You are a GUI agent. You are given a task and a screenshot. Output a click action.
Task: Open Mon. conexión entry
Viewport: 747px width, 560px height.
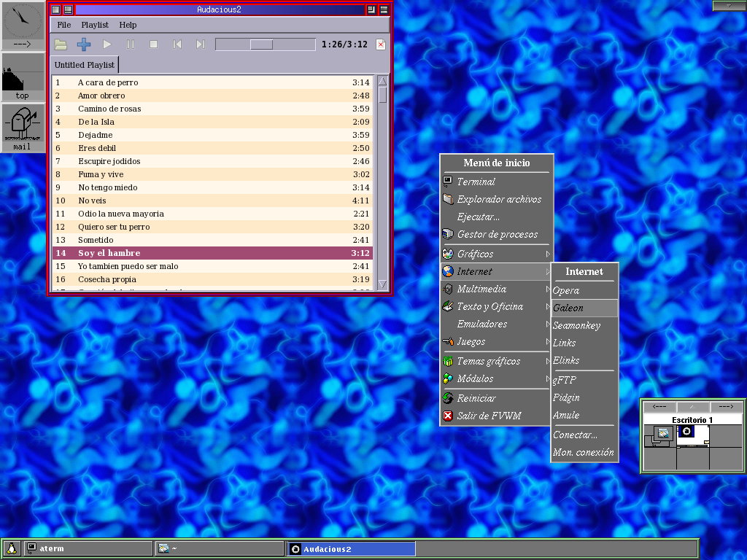click(x=584, y=452)
